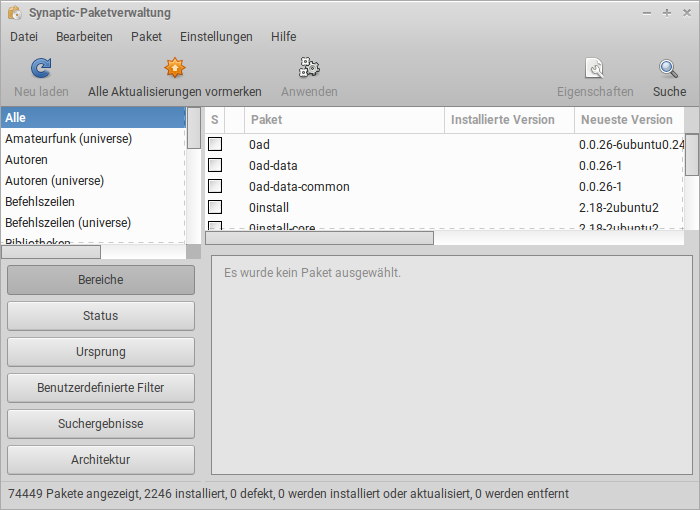
Task: Open the Datei menu
Action: pos(24,36)
